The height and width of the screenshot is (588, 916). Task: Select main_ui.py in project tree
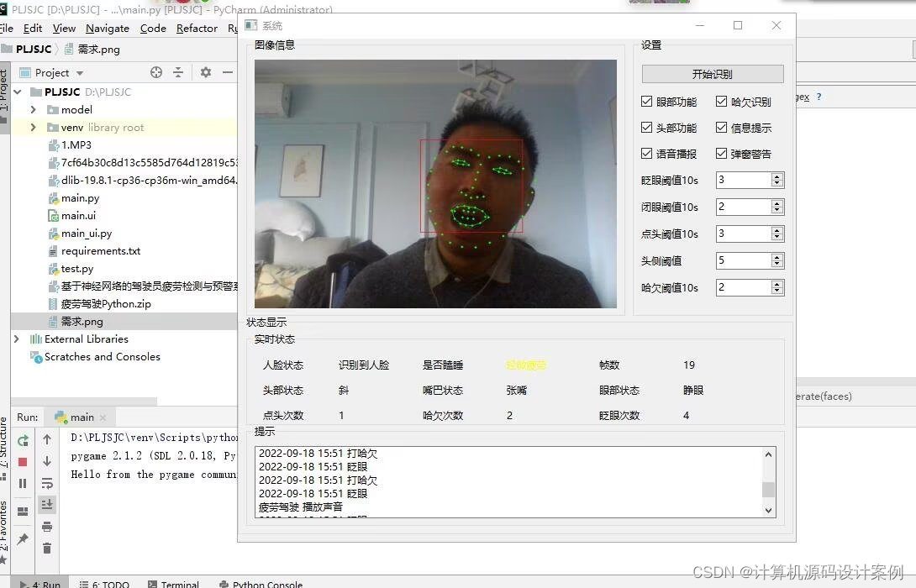[x=87, y=233]
